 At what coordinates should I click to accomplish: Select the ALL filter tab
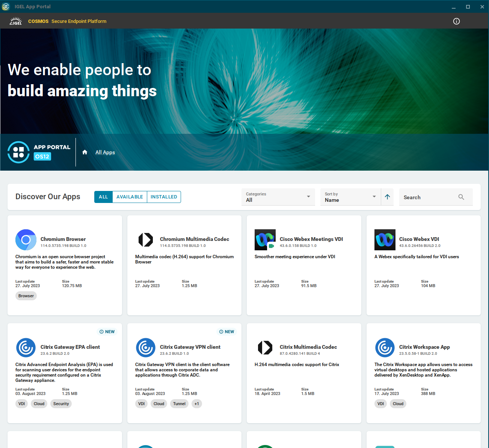tap(103, 197)
